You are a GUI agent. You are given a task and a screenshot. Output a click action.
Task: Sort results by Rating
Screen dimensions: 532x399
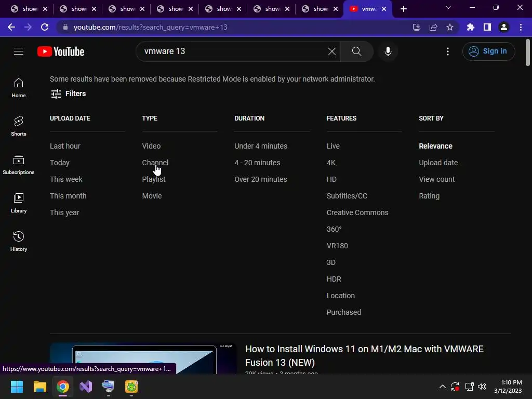(429, 196)
